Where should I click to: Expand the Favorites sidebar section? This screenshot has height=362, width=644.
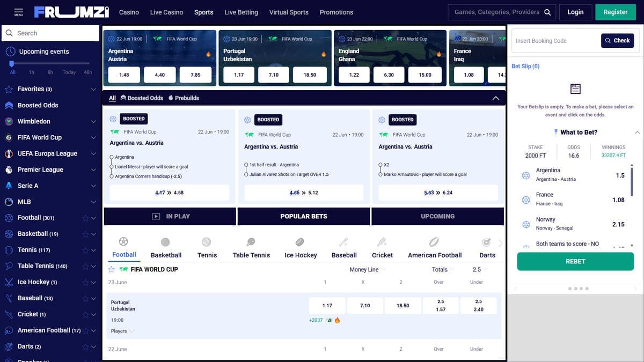pos(93,89)
